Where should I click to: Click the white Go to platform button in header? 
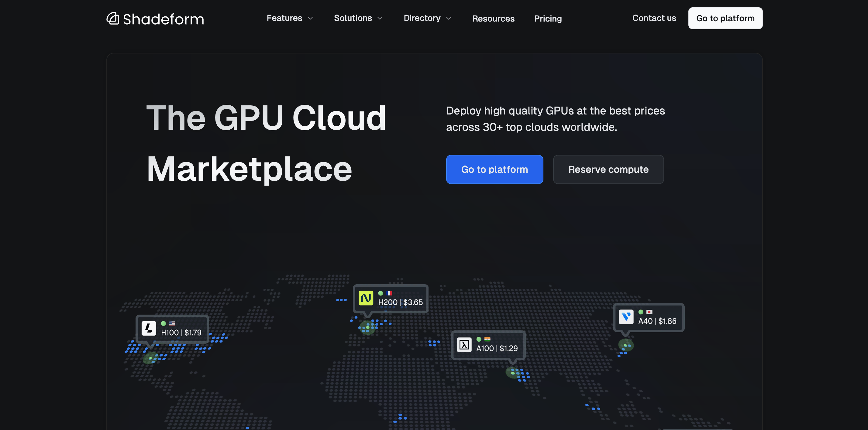725,18
